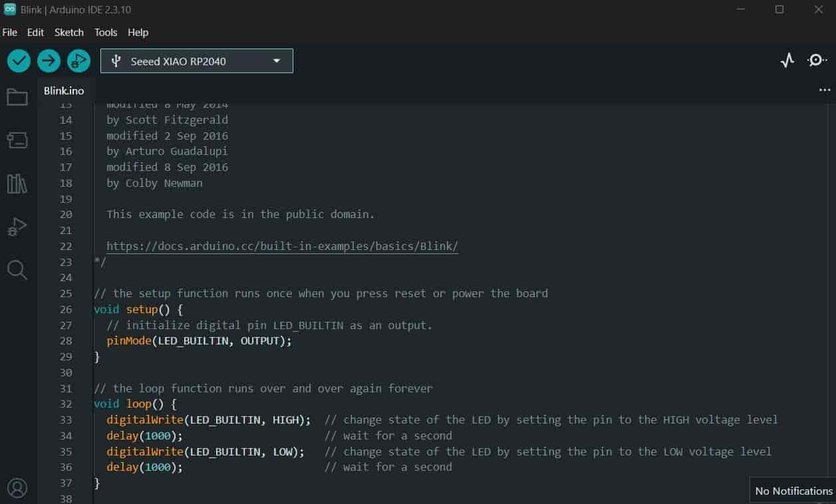Open the Library Manager sidebar panel
The width and height of the screenshot is (836, 504).
tap(17, 184)
